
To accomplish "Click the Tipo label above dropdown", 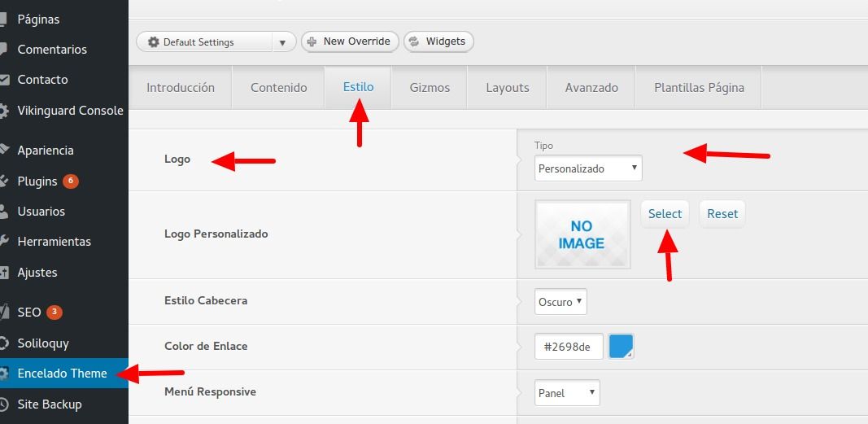I will (x=543, y=146).
